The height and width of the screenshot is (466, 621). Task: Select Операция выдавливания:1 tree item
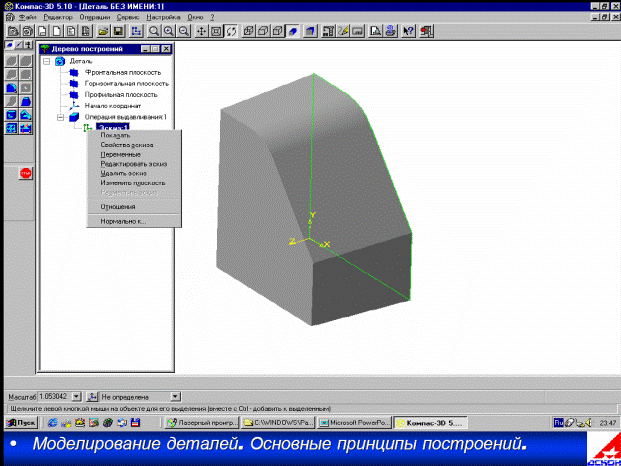click(x=126, y=117)
